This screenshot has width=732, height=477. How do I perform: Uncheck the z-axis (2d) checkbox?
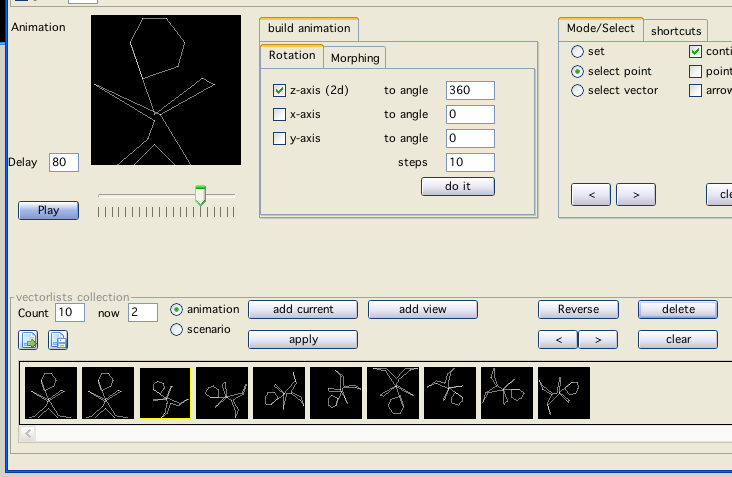tap(280, 90)
